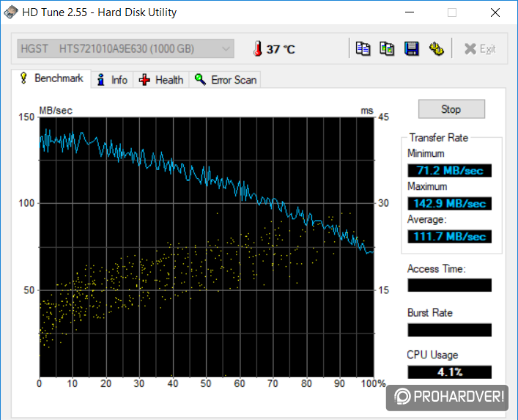
Task: Click the ms axis label on graph
Action: [366, 111]
